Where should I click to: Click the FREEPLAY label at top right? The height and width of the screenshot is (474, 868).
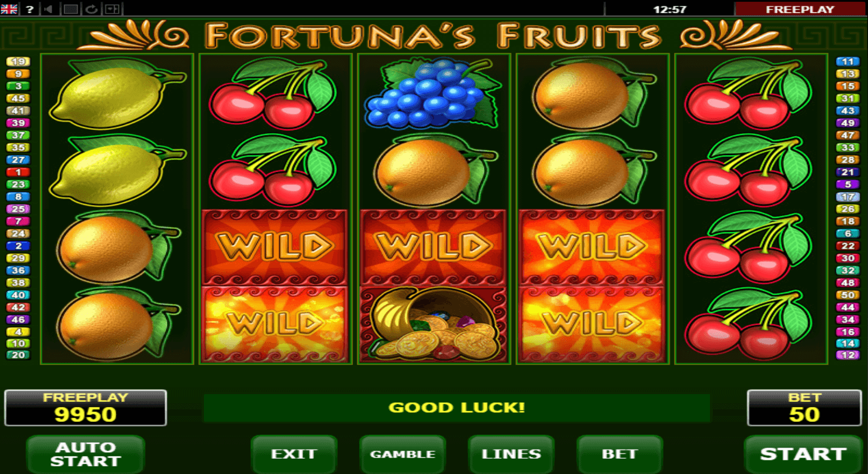pyautogui.click(x=800, y=9)
